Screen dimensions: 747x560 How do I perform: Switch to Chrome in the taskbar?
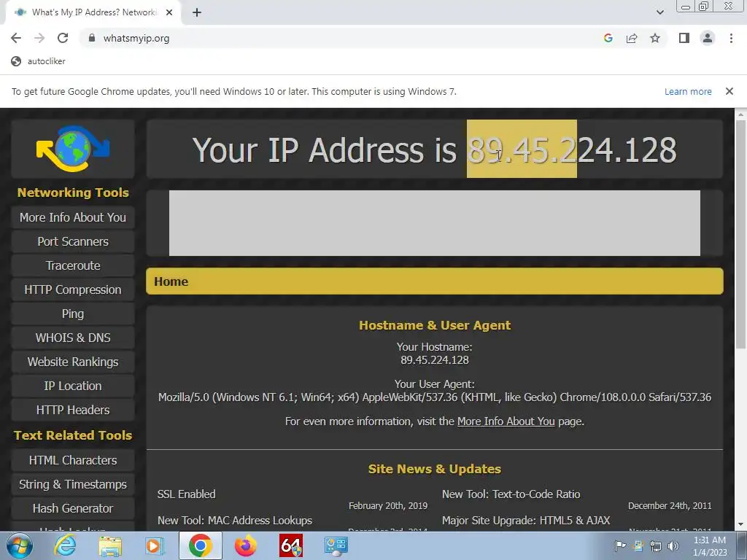pyautogui.click(x=200, y=545)
